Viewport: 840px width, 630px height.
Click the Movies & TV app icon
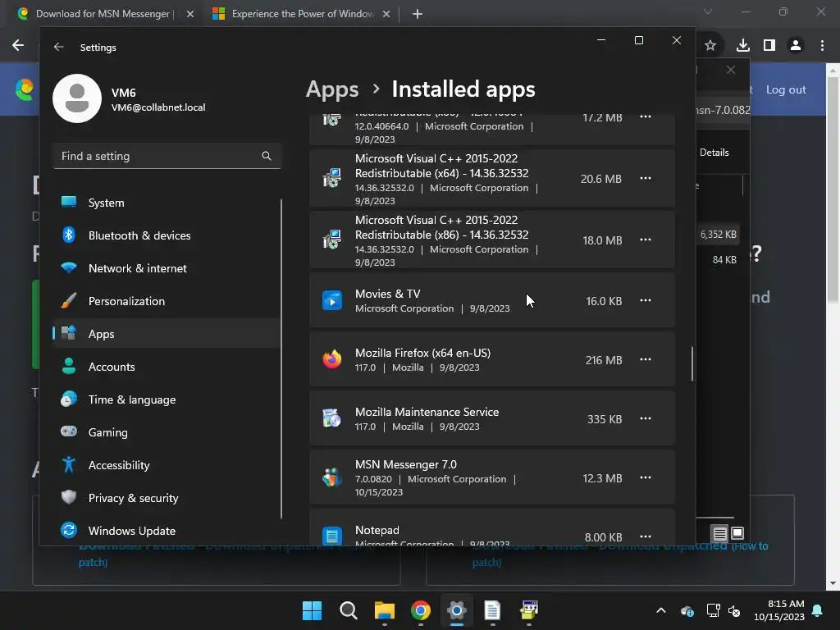(x=332, y=300)
